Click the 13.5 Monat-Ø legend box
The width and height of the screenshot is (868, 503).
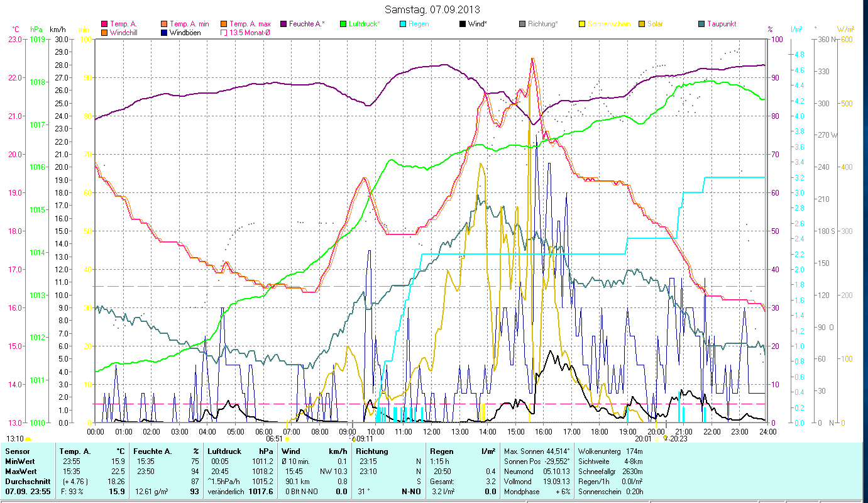click(x=223, y=32)
